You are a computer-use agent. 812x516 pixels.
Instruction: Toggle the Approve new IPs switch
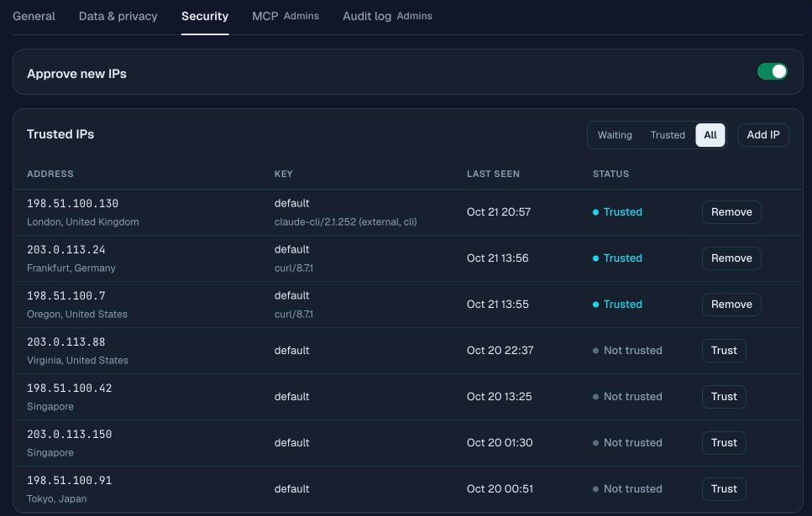tap(772, 71)
